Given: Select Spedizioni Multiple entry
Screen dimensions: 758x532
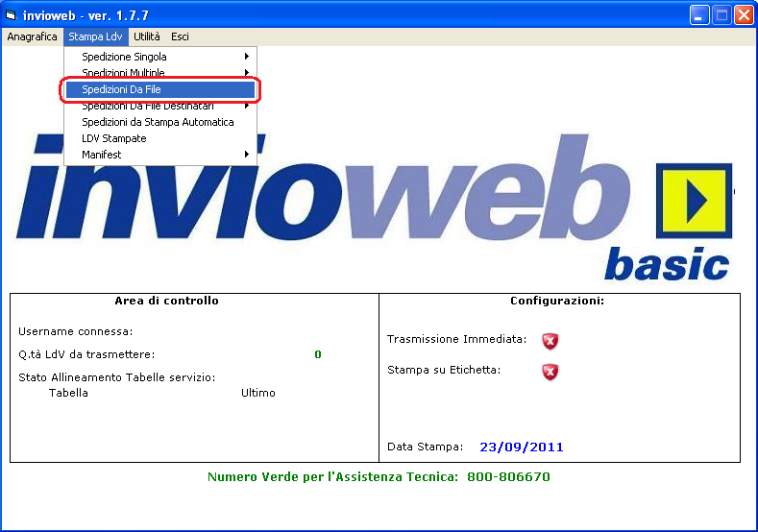Looking at the screenshot, I should click(x=160, y=73).
